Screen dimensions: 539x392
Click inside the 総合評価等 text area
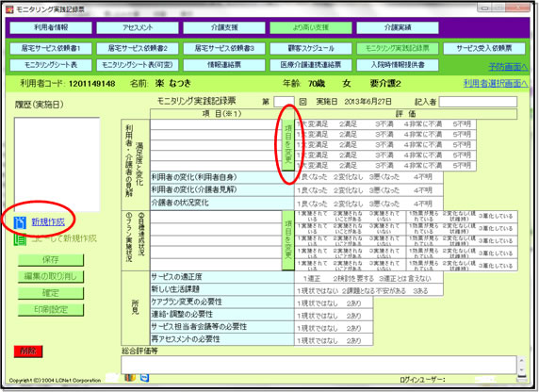click(318, 365)
